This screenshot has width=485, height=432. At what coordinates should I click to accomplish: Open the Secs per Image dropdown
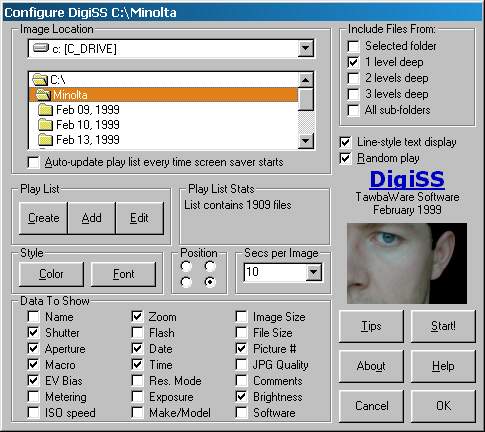pos(313,272)
